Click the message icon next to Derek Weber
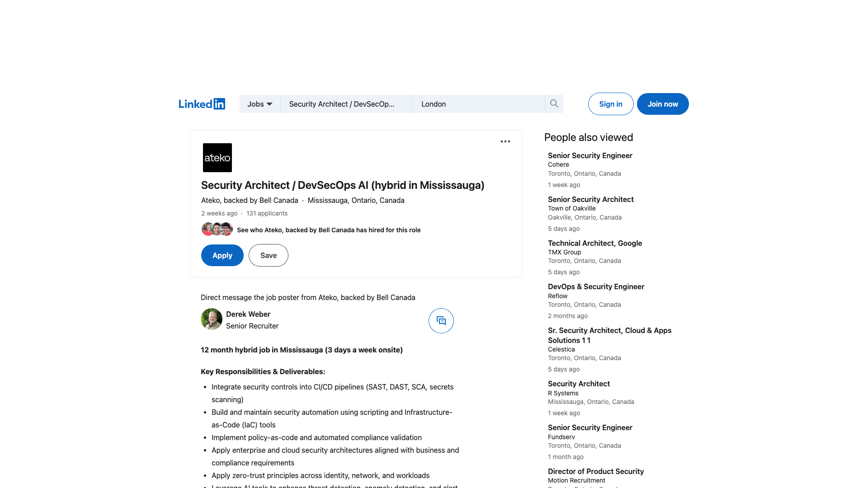868x488 pixels. click(441, 321)
